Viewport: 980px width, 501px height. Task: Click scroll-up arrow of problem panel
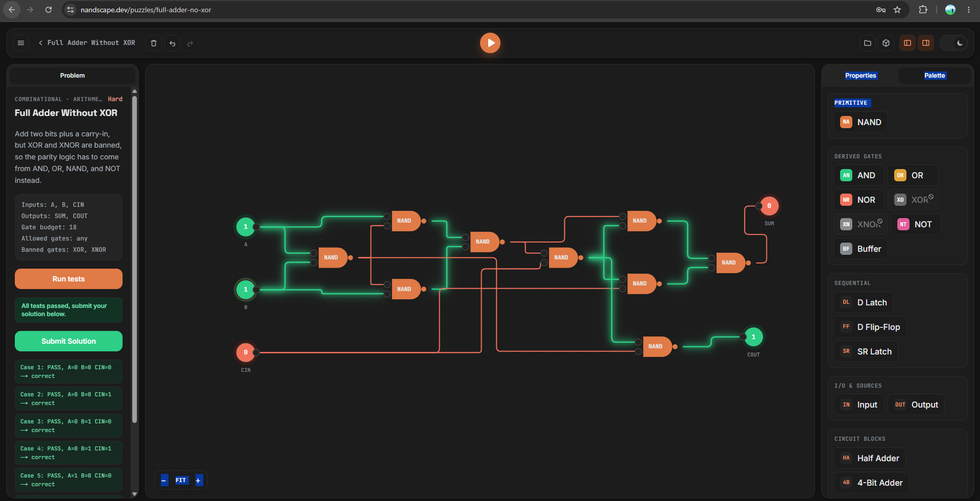(135, 91)
